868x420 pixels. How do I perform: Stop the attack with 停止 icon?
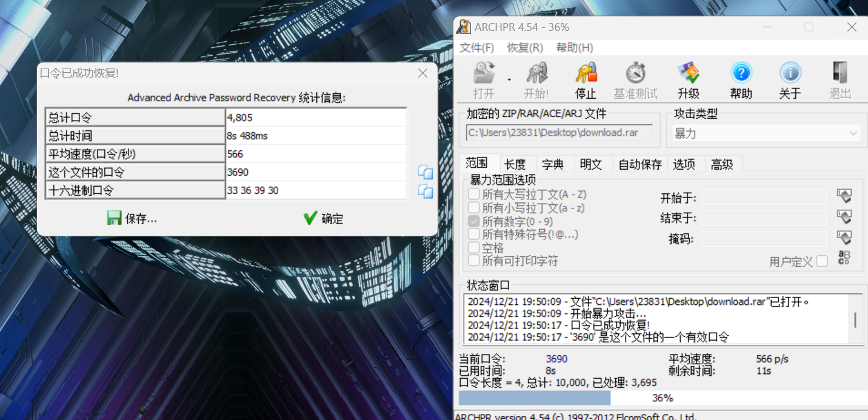coord(586,73)
